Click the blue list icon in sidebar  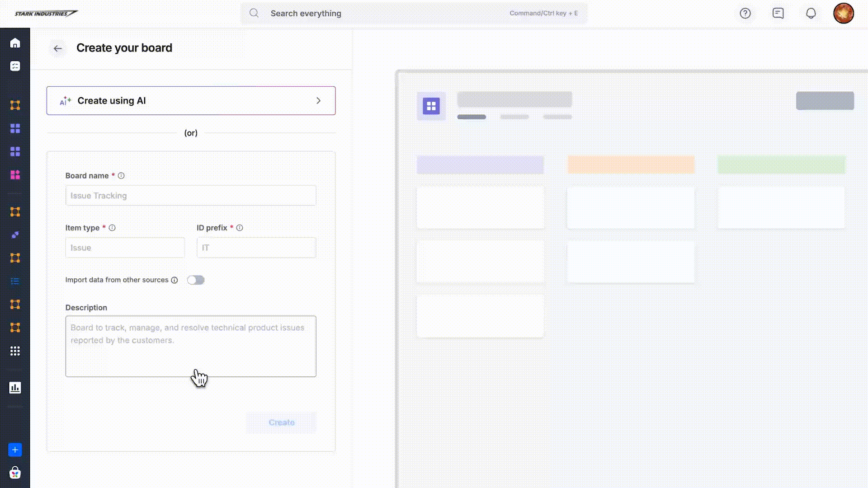(15, 282)
